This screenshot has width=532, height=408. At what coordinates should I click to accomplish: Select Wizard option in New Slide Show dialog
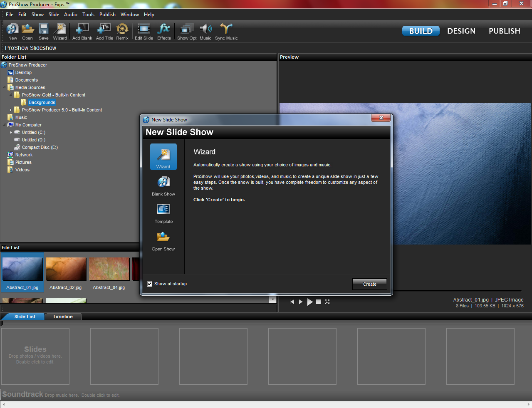(163, 157)
